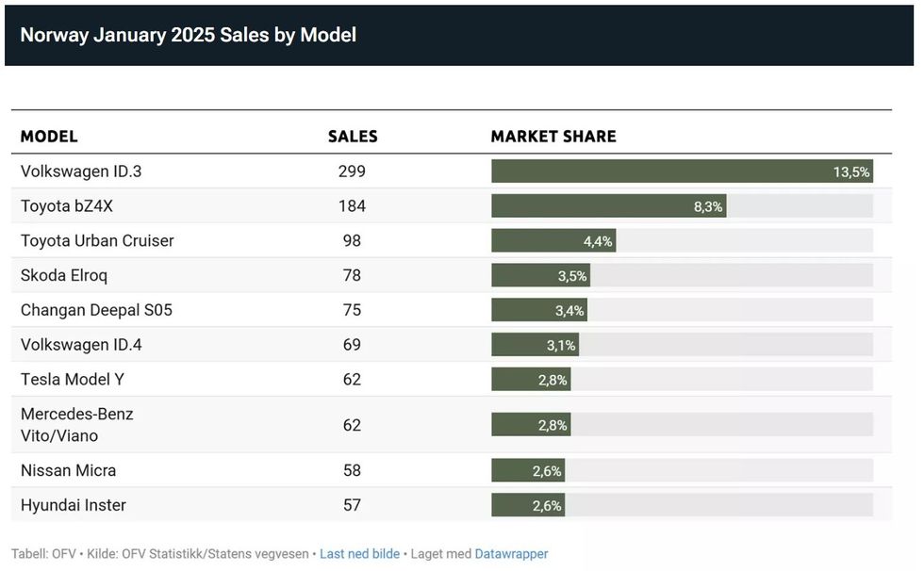Click the 13,5% market share bar
924x571 pixels.
point(681,171)
